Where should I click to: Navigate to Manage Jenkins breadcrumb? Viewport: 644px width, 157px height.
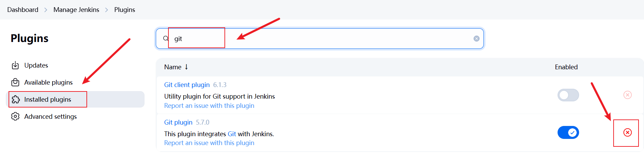(76, 10)
